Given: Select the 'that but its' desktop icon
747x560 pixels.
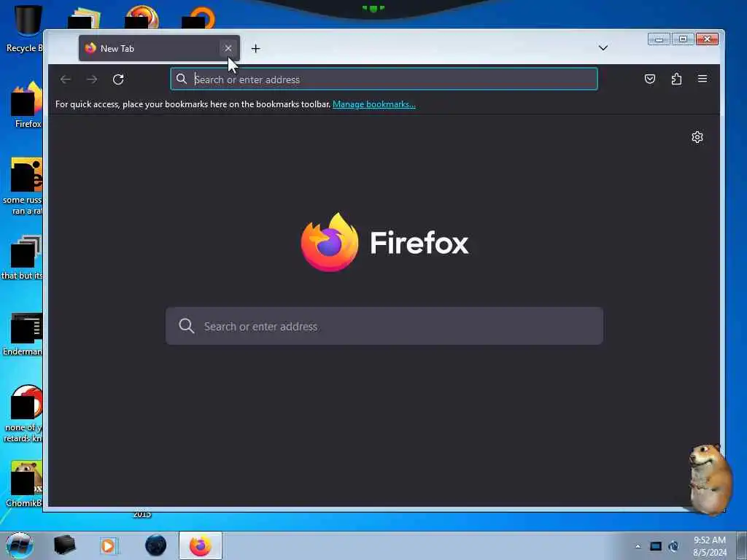Looking at the screenshot, I should coord(23,257).
